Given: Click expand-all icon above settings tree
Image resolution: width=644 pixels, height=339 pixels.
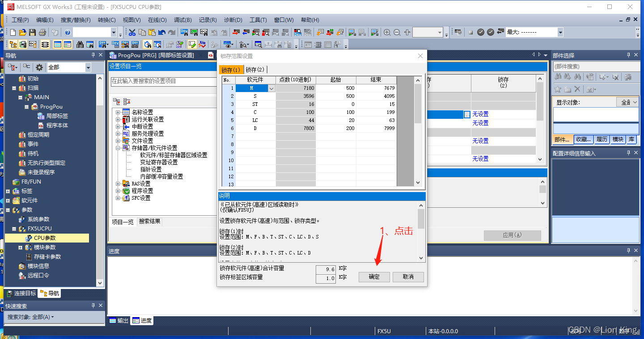Looking at the screenshot, I should [116, 101].
